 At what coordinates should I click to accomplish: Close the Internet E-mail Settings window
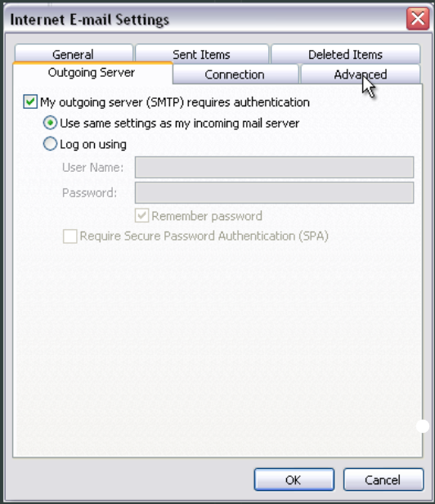418,19
